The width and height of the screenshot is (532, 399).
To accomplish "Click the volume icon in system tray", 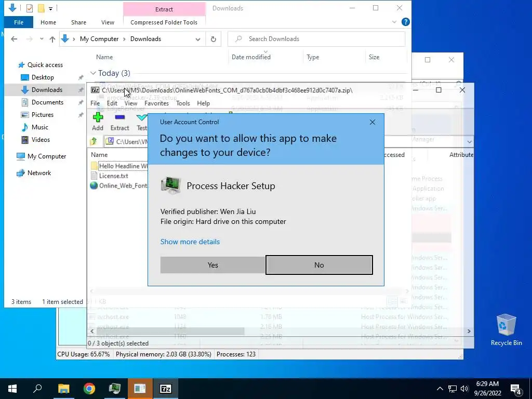I will point(464,389).
